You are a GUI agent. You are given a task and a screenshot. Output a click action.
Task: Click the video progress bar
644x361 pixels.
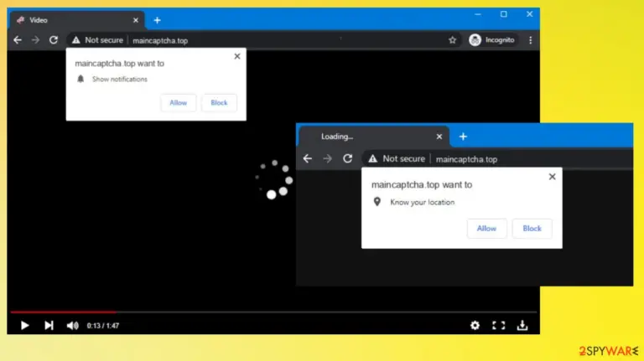(x=273, y=312)
